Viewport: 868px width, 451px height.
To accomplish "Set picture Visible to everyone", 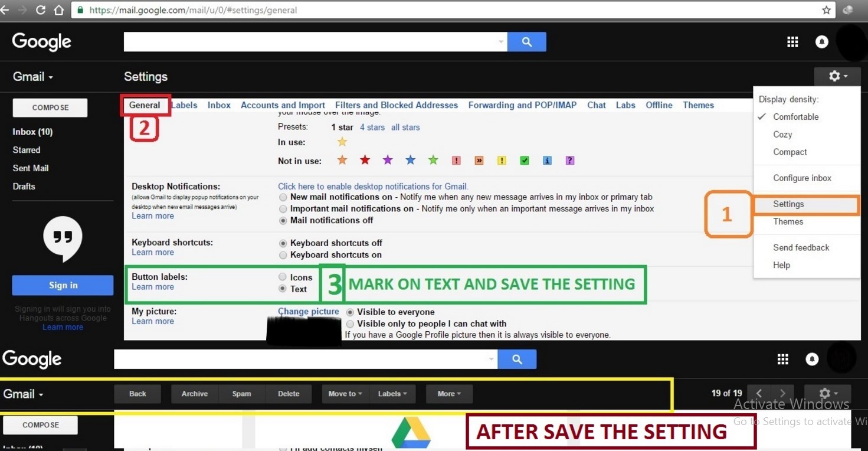I will (x=351, y=312).
